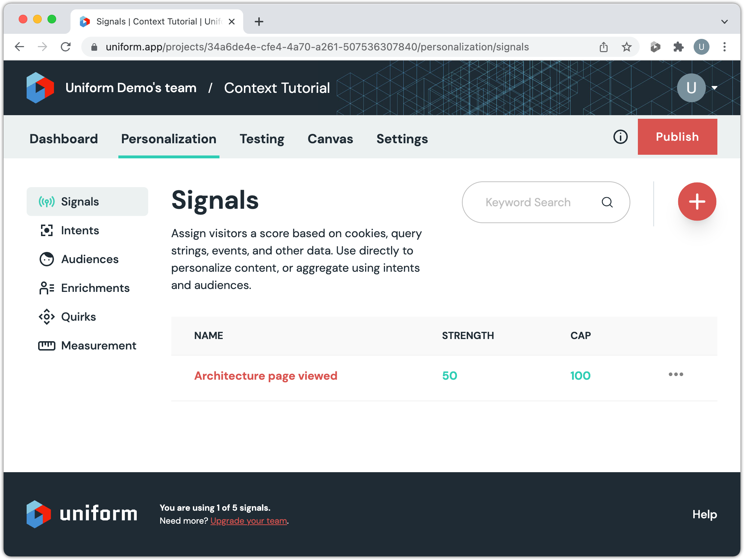744x560 pixels.
Task: Click the Upgrade your team link
Action: (249, 521)
